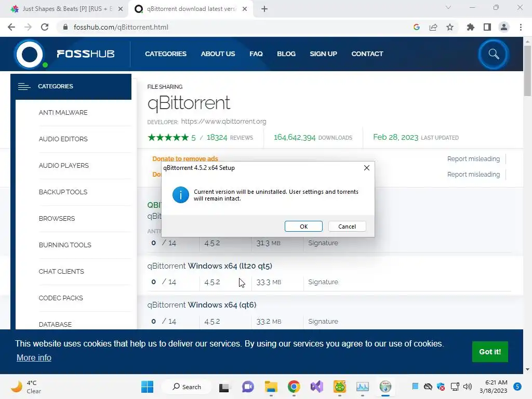Select BROWSERS category
The image size is (532, 399).
click(x=57, y=219)
